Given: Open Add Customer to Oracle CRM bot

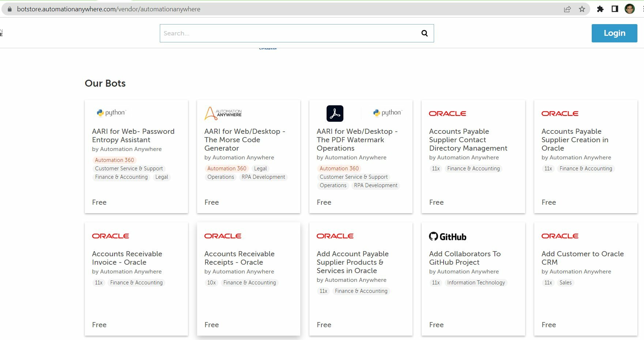Looking at the screenshot, I should (583, 258).
